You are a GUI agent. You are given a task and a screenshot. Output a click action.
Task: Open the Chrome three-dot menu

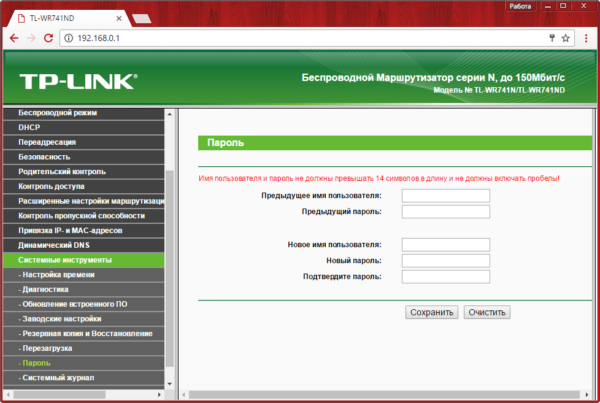[x=586, y=38]
